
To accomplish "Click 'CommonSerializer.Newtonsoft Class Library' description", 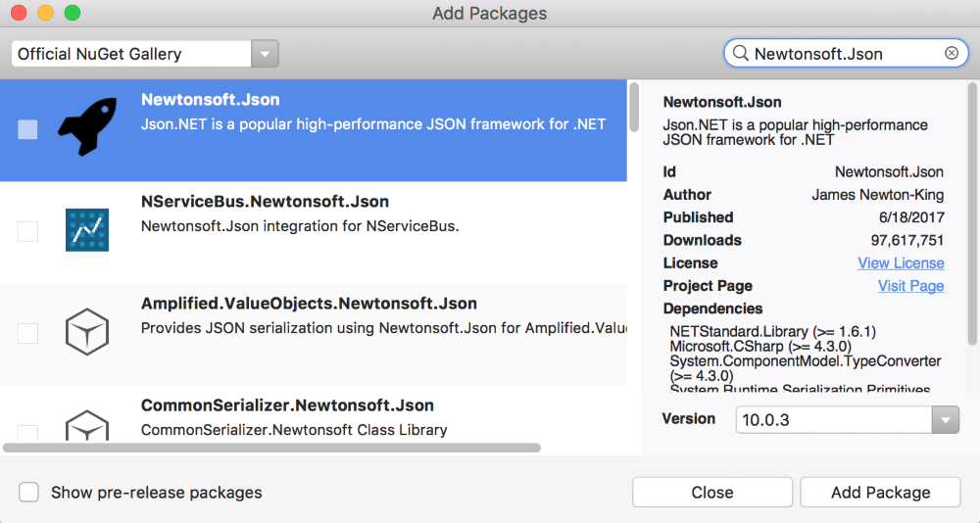I will coord(294,430).
